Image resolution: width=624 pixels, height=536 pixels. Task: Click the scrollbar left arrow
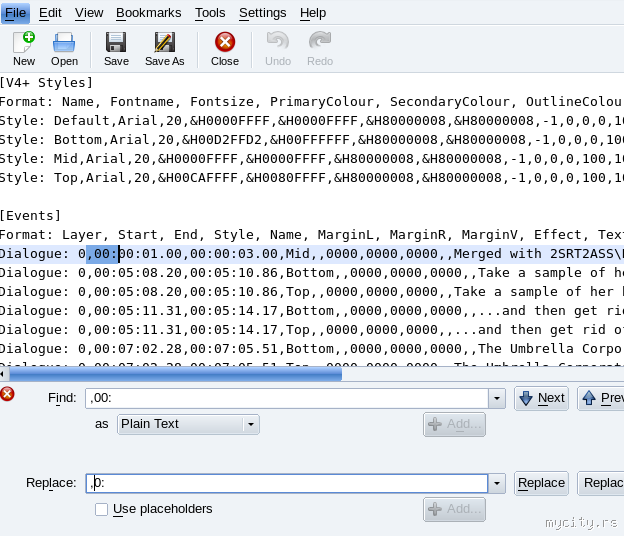(x=2, y=374)
